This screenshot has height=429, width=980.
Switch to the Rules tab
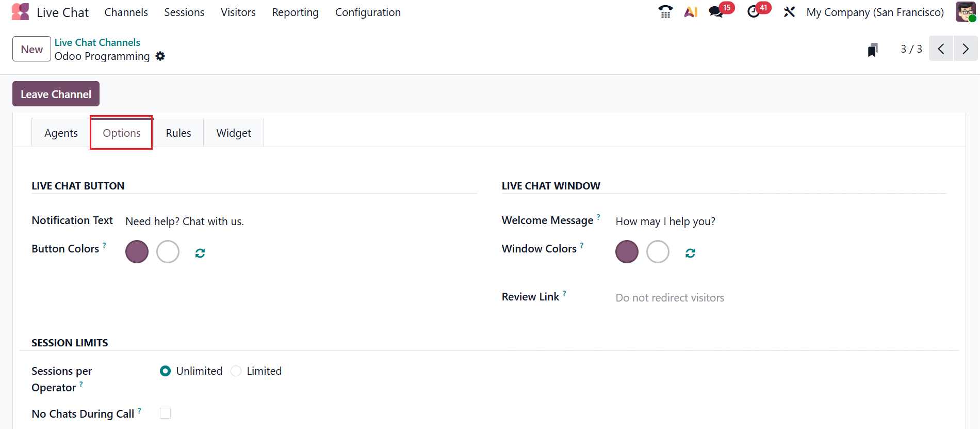[x=178, y=133]
